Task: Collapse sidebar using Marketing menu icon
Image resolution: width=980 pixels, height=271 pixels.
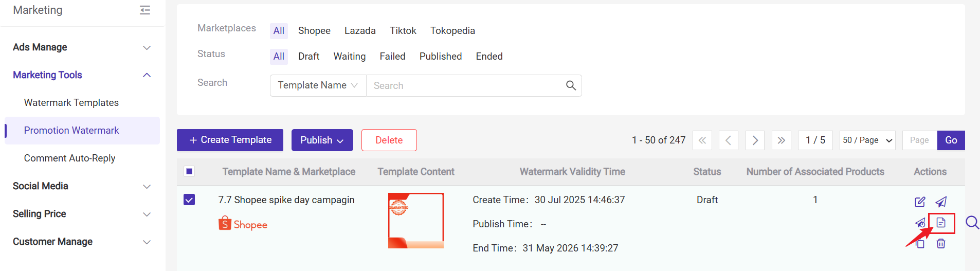Action: pos(145,10)
